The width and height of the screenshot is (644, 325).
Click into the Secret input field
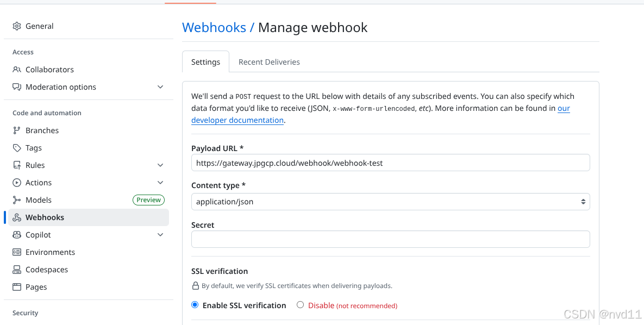[391, 239]
